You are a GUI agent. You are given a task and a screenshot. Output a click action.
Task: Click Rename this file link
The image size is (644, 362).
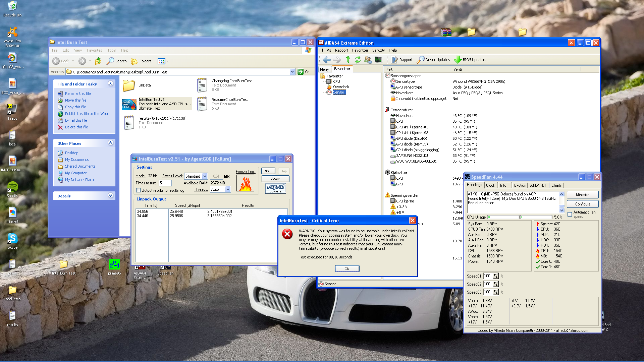pyautogui.click(x=78, y=94)
